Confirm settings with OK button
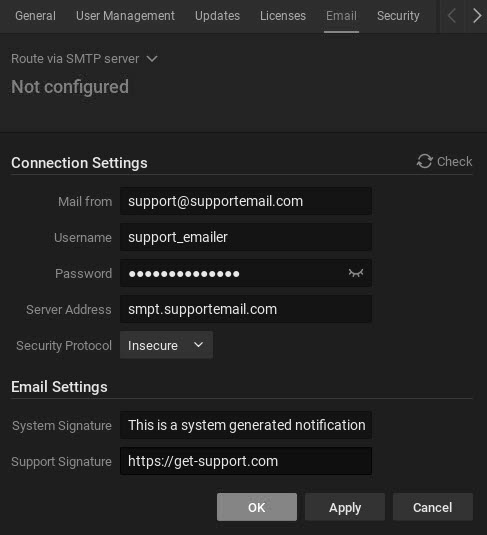 tap(257, 507)
